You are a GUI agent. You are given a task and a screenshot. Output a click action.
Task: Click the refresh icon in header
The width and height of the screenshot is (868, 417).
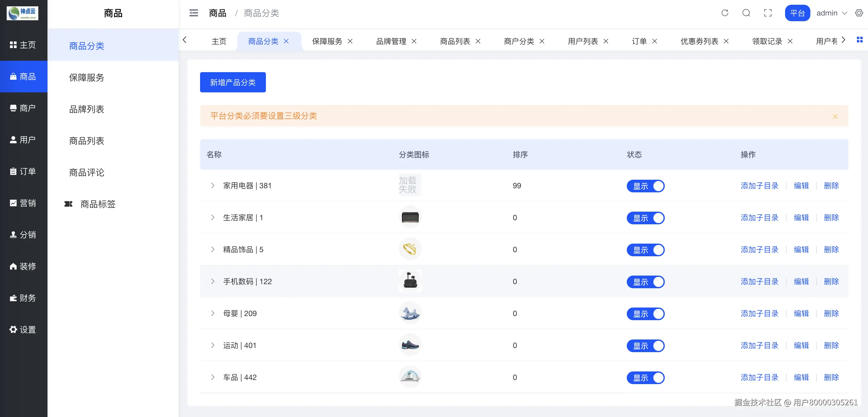725,13
